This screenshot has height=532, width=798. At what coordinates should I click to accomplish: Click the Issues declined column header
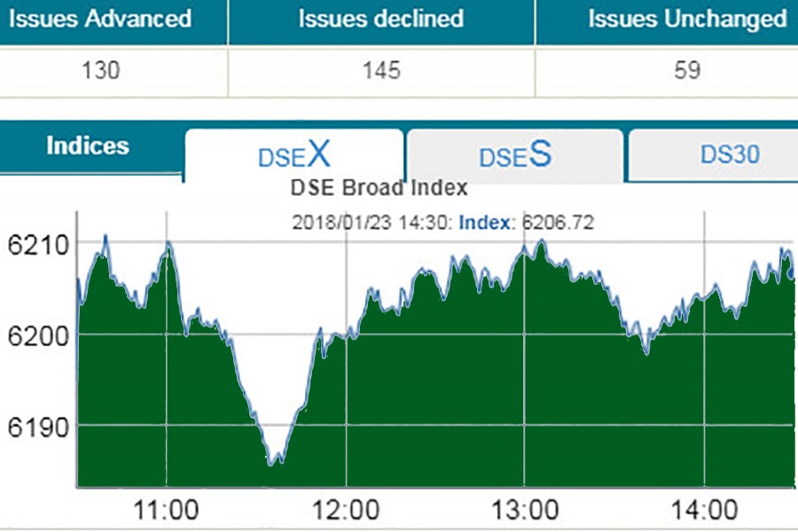[380, 19]
